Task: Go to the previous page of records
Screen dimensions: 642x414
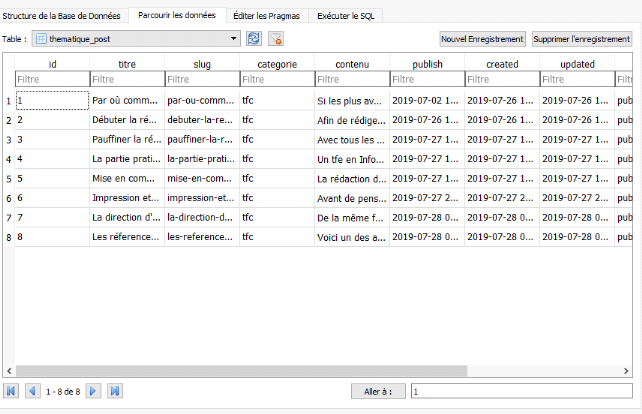Action: tap(32, 391)
